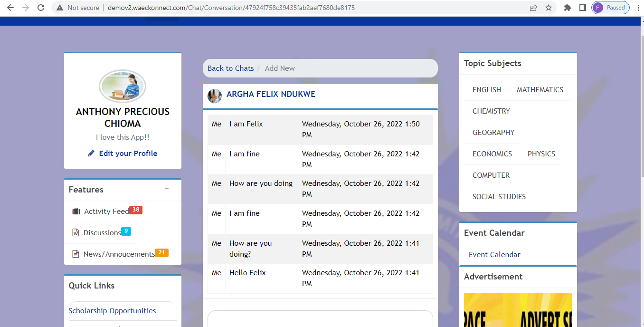The height and width of the screenshot is (327, 644).
Task: Open the browser extensions puzzle icon
Action: click(x=567, y=8)
